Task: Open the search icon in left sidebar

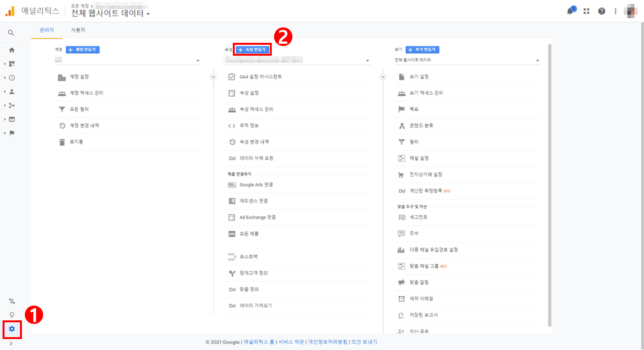Action: [11, 33]
